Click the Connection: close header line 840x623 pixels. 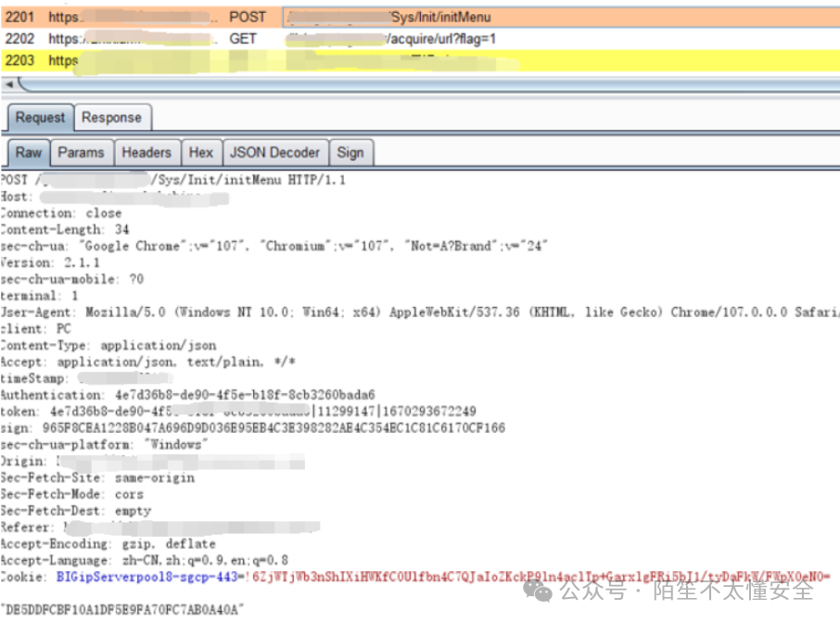[x=61, y=212]
